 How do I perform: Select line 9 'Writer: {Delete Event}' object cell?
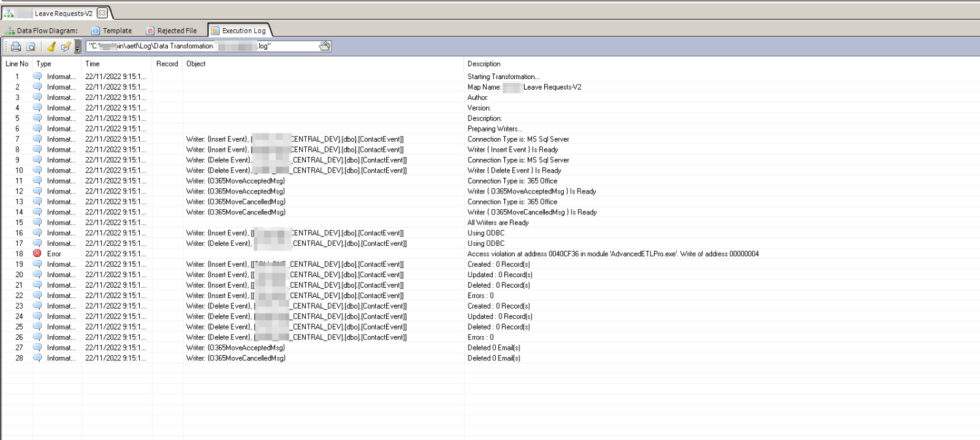tap(297, 160)
